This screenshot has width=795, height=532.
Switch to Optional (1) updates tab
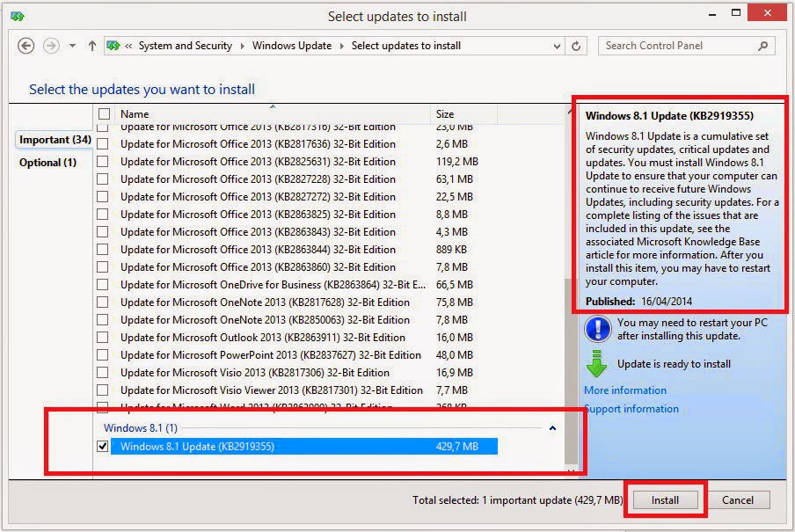(x=47, y=163)
